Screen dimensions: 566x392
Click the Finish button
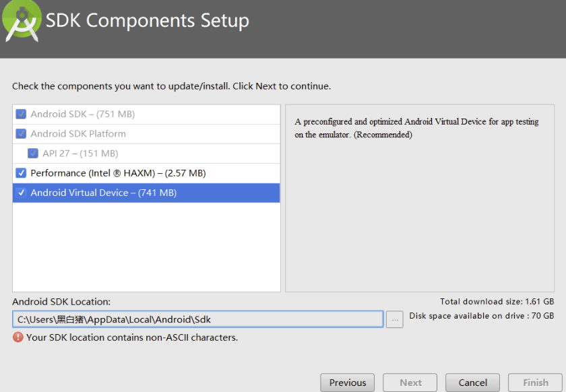pos(536,383)
